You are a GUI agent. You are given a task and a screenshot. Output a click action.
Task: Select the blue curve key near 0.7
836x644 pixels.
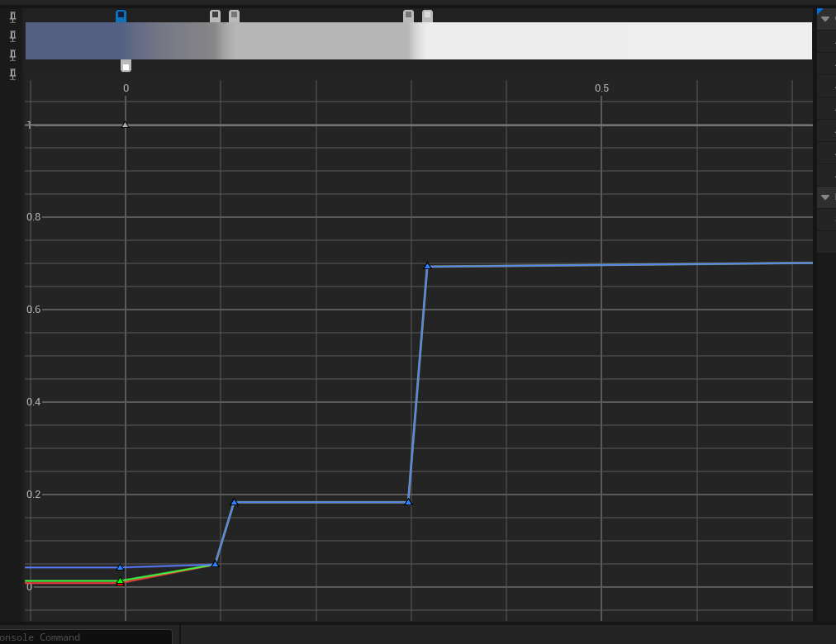click(x=427, y=265)
